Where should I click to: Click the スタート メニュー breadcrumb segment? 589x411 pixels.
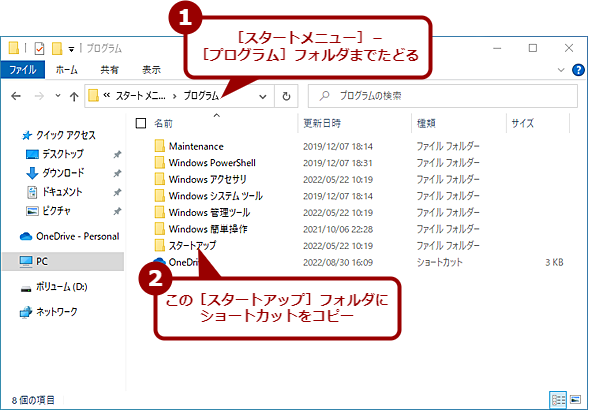click(x=140, y=96)
